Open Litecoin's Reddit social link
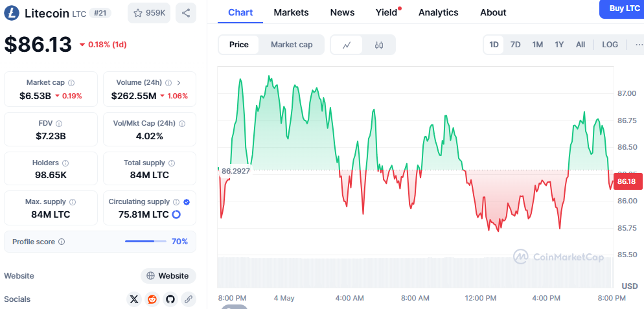Screen dimensions: 644x309 [152, 299]
